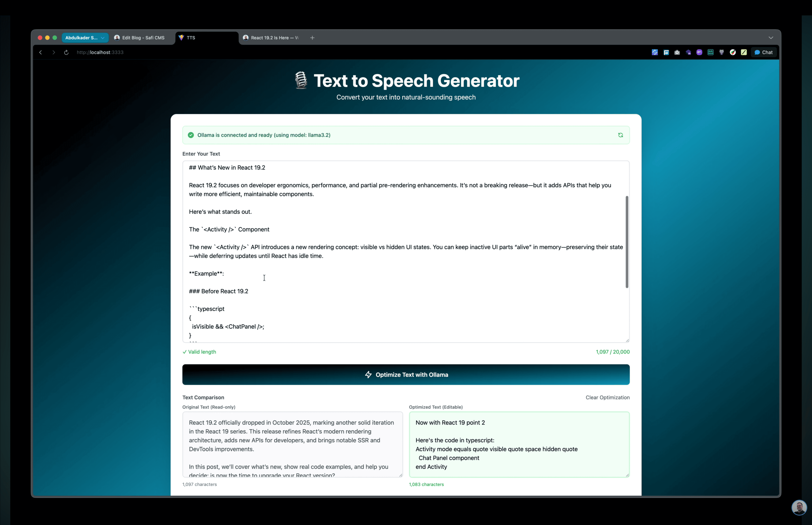
Task: Click the Bulk Send extension icon
Action: (711, 52)
